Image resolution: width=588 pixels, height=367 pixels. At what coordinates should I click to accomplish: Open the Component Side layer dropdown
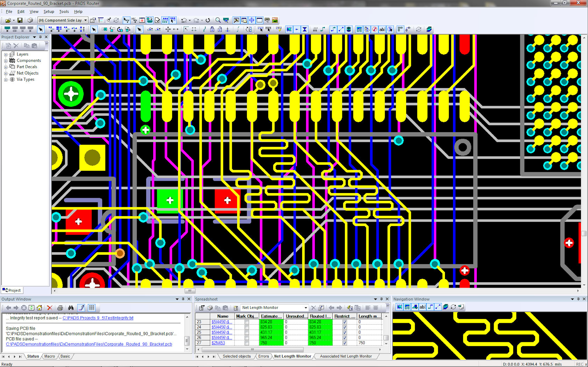(85, 20)
